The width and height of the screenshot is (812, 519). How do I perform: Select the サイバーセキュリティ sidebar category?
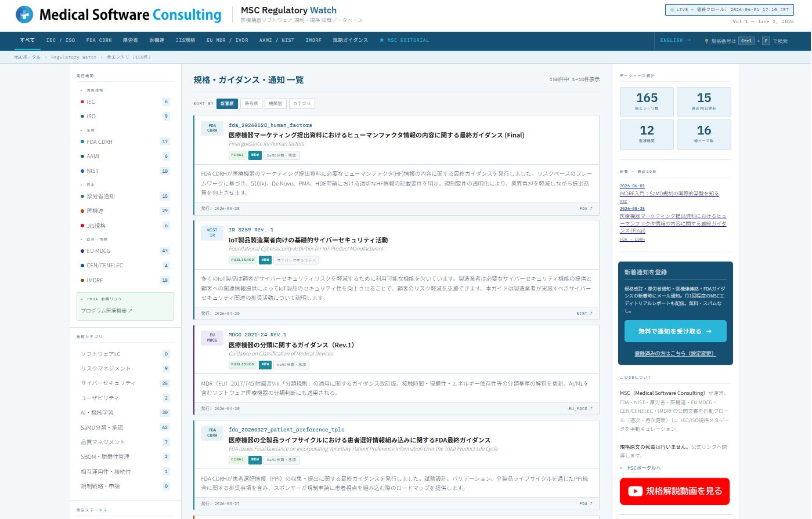point(125,383)
